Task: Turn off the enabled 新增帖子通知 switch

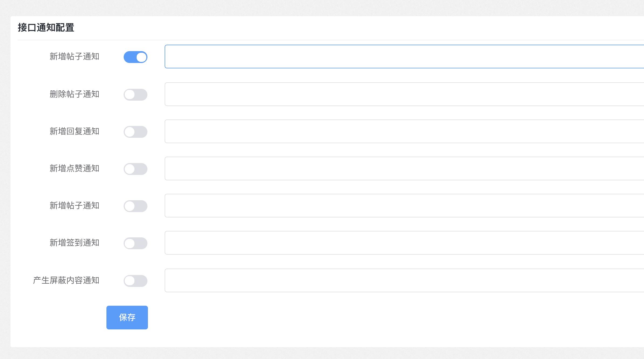Action: tap(136, 57)
